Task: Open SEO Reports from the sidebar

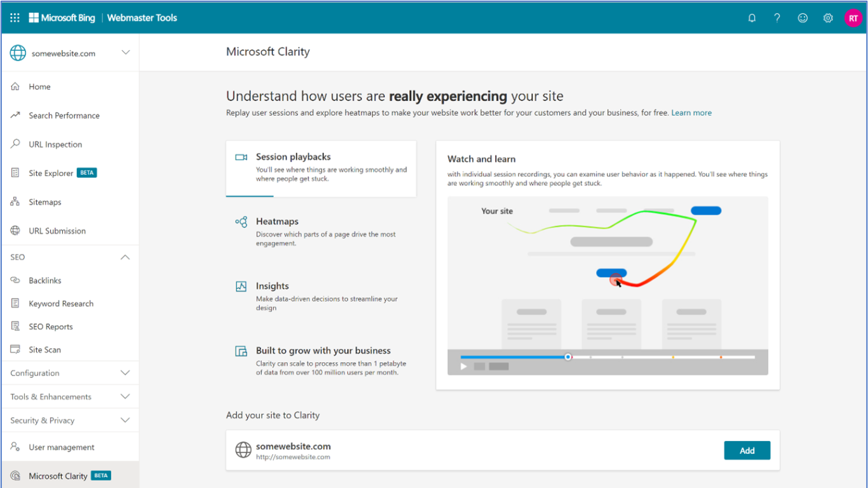Action: click(15, 326)
